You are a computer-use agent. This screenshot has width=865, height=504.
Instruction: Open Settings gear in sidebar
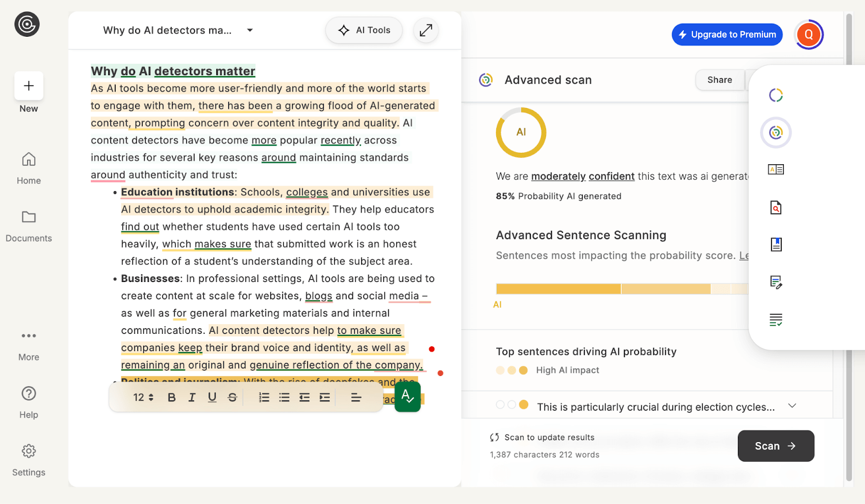(29, 460)
